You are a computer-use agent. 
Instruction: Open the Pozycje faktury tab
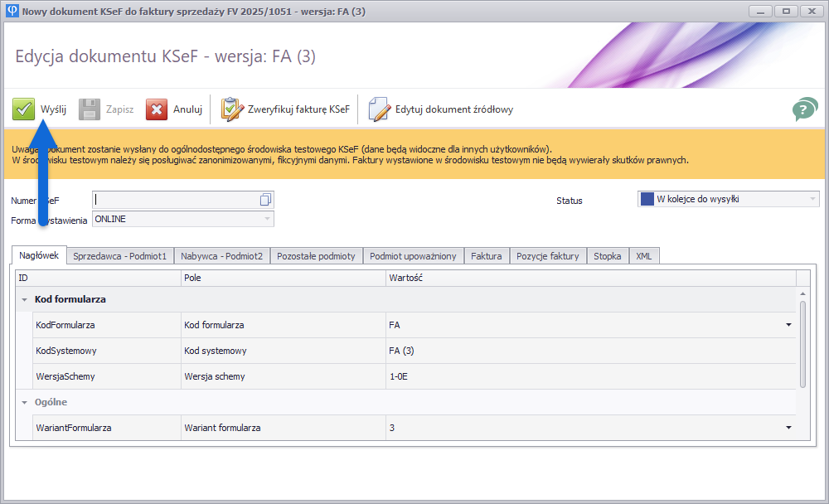tap(547, 256)
